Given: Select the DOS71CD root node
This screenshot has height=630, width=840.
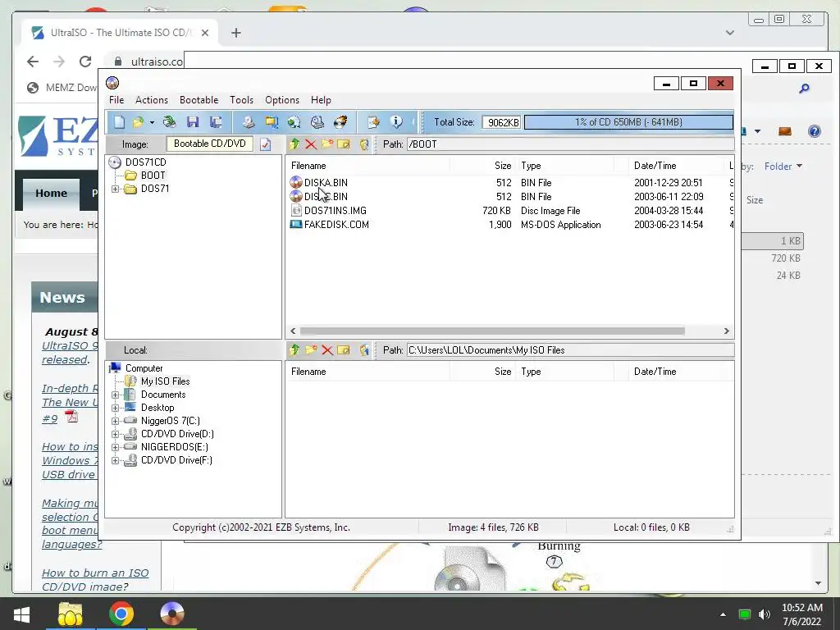Looking at the screenshot, I should tap(145, 162).
